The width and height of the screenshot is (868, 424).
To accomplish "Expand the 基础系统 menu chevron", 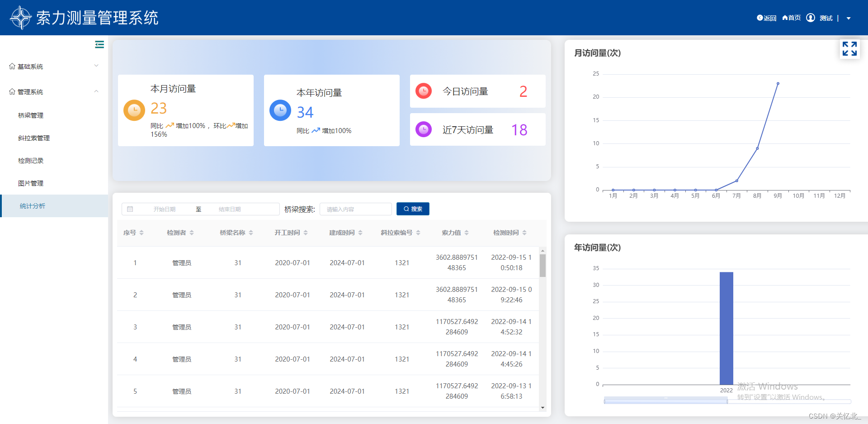I will point(96,66).
